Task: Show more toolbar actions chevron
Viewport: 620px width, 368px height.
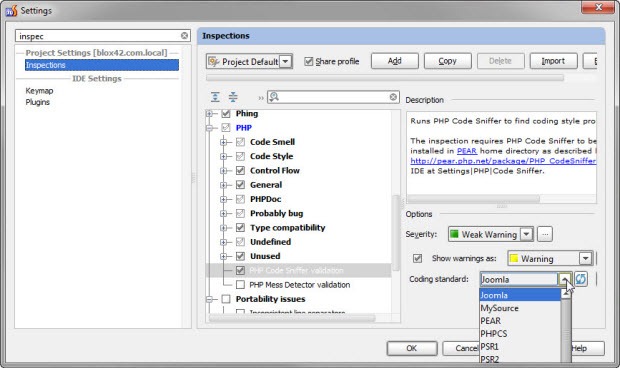Action: pos(261,98)
